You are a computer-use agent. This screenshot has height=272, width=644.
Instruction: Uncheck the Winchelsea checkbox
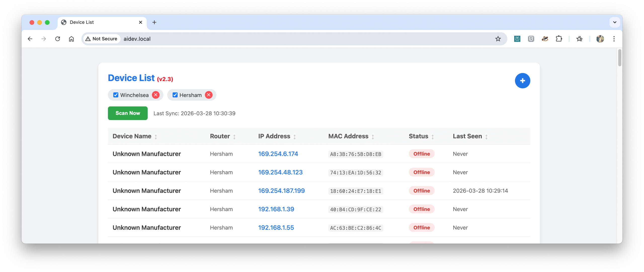coord(116,95)
